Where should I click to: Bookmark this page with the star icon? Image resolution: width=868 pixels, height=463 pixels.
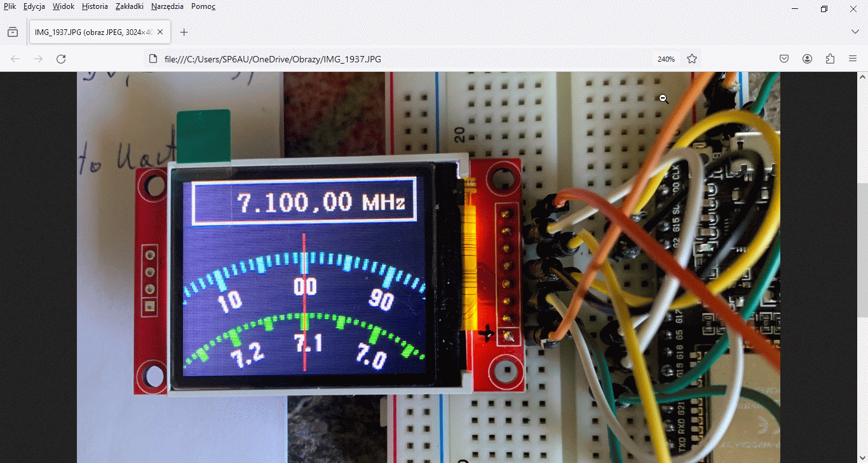click(x=692, y=59)
